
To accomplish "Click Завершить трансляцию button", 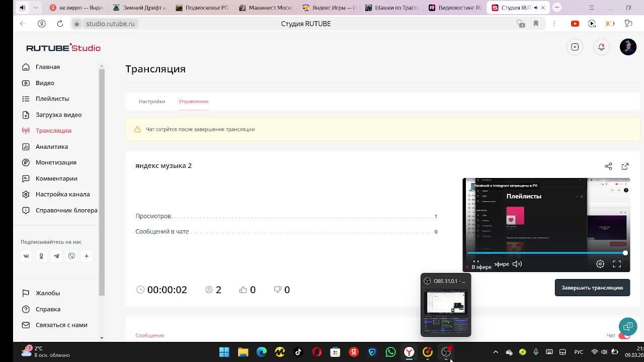I will click(x=592, y=288).
